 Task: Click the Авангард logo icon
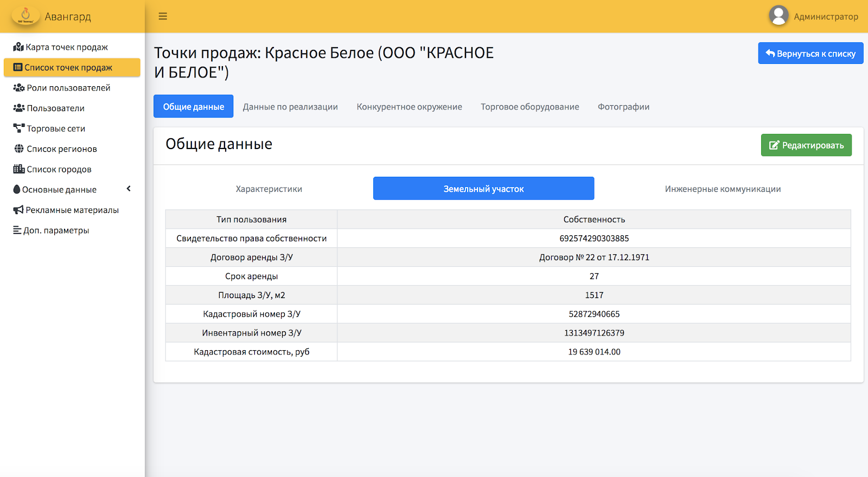click(x=25, y=16)
